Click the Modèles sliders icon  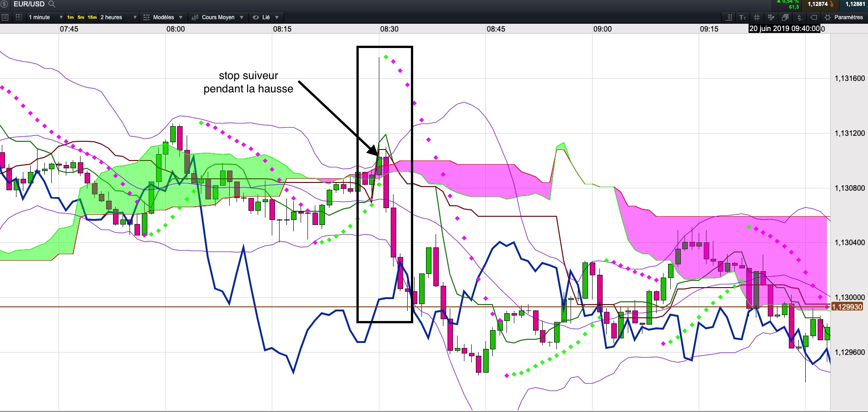[x=146, y=17]
